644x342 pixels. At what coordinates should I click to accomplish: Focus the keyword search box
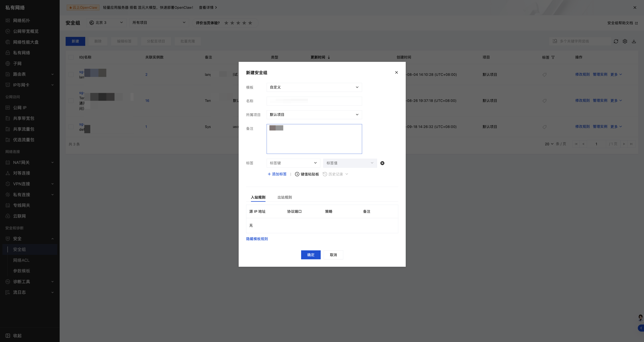click(x=580, y=41)
